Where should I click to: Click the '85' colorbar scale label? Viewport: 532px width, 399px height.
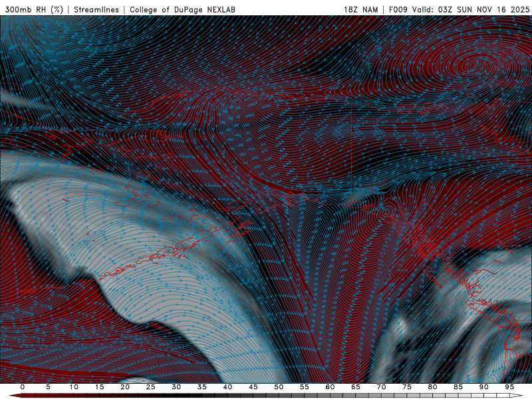(x=458, y=387)
